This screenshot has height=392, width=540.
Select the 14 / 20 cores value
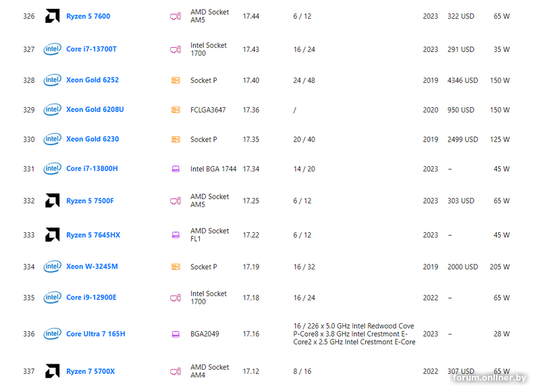pos(304,169)
